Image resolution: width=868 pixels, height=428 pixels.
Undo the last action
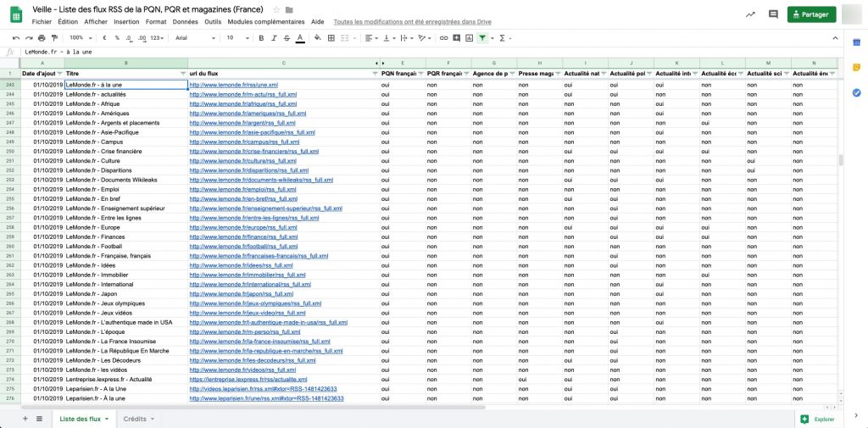[x=16, y=38]
